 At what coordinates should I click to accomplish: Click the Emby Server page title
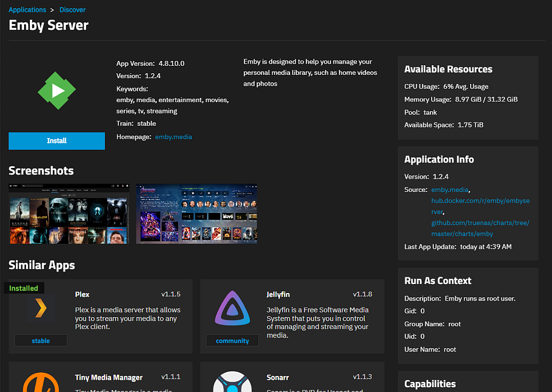(x=49, y=25)
